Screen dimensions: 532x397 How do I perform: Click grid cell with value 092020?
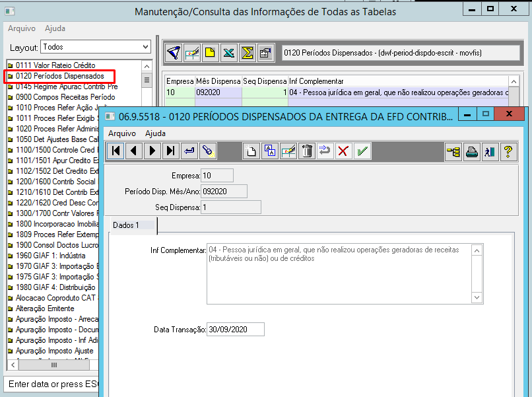218,92
